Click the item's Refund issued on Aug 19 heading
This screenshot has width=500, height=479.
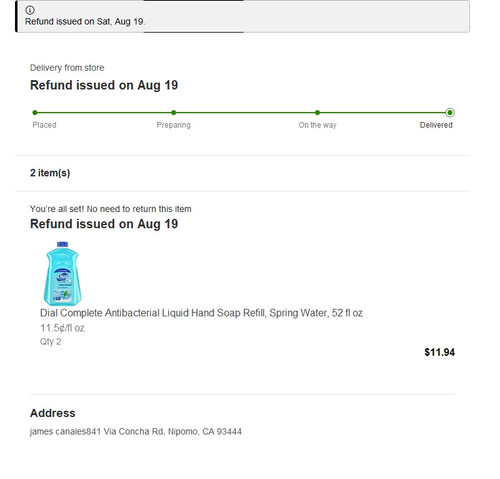104,224
